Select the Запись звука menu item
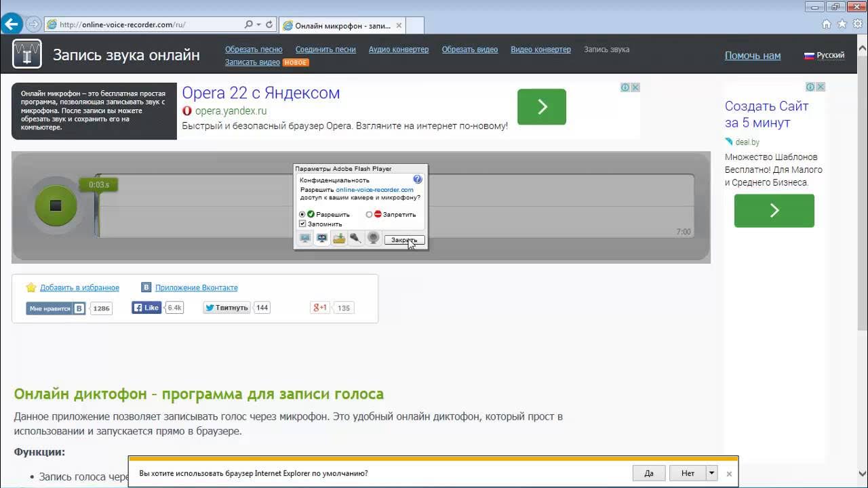The width and height of the screenshot is (868, 488). (x=607, y=49)
